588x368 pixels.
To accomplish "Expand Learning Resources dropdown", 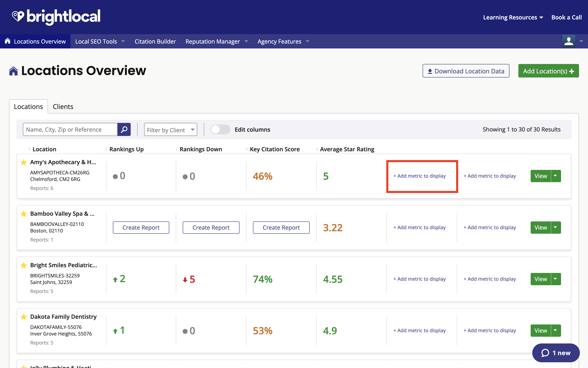I will tap(513, 18).
